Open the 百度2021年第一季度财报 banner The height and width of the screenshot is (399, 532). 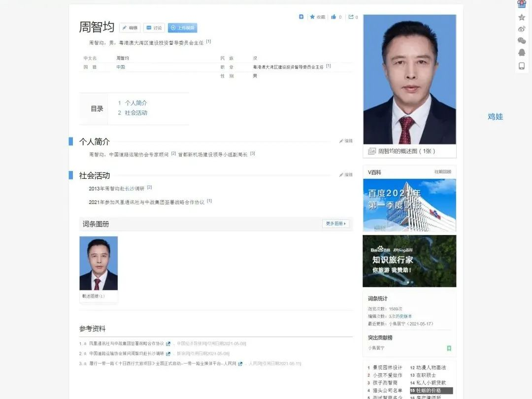[x=409, y=205]
